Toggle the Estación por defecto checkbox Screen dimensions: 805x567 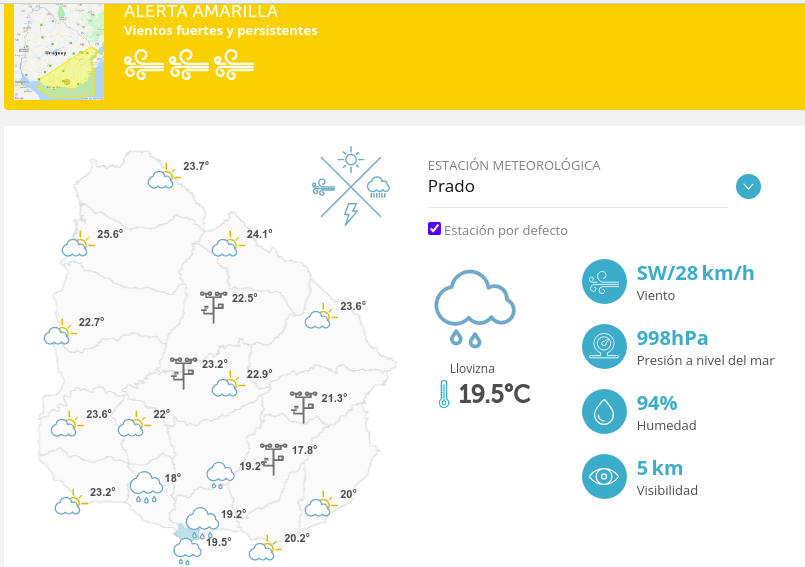pos(434,229)
